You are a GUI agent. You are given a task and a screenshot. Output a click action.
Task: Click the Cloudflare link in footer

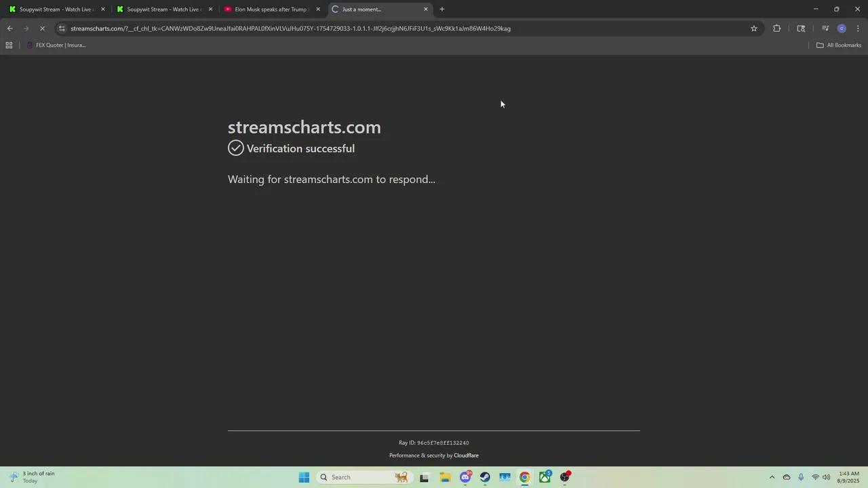click(x=466, y=455)
